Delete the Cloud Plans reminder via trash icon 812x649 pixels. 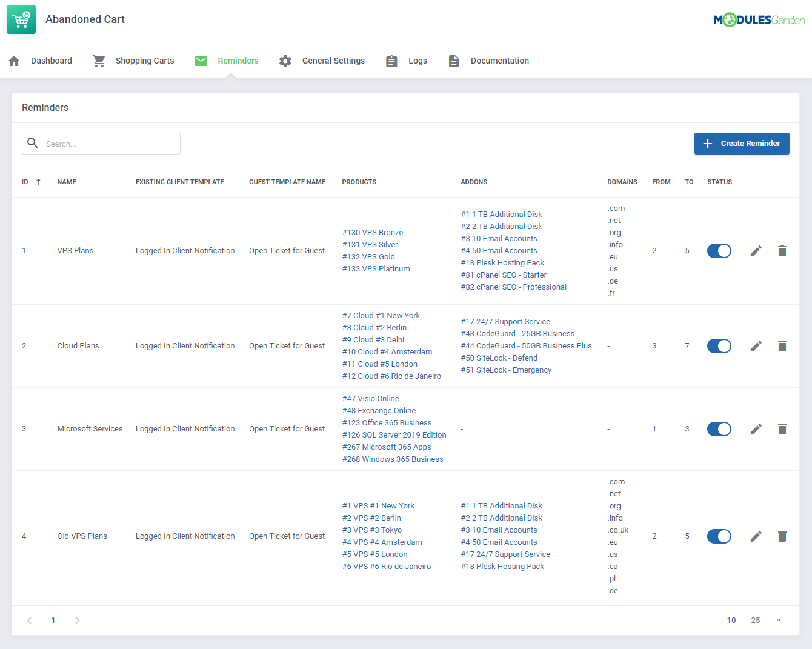point(782,345)
